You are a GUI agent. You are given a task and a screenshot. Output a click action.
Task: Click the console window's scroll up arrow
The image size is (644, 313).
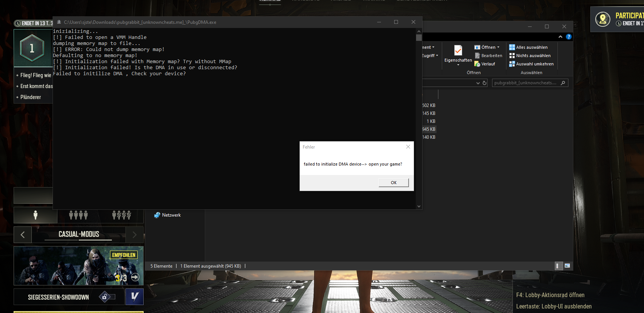(x=419, y=31)
